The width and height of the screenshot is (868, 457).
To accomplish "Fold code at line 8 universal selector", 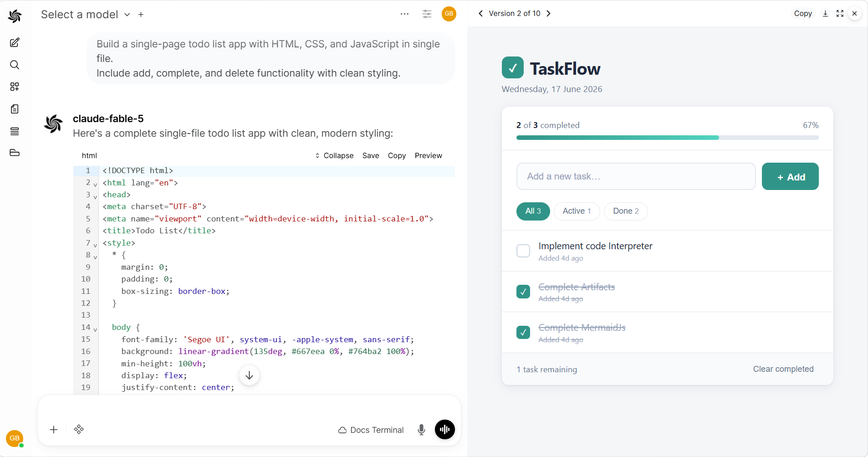I will coord(95,257).
